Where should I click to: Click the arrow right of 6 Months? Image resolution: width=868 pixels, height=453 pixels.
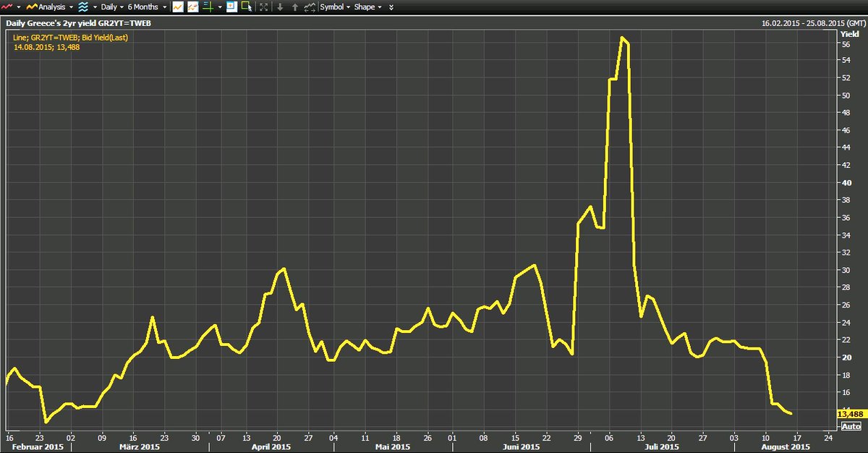pos(166,7)
